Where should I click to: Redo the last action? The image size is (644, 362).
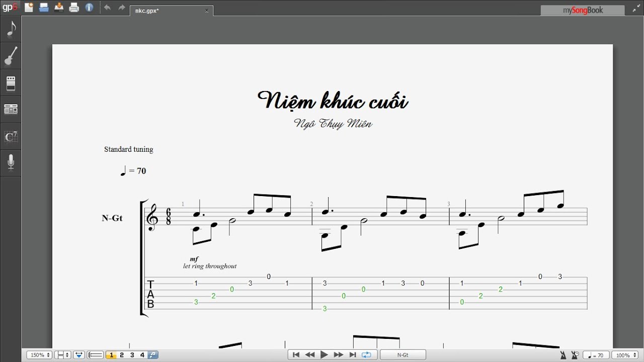point(121,8)
